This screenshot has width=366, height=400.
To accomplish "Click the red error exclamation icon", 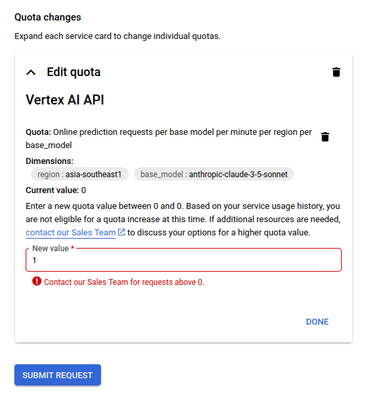I will click(x=37, y=281).
